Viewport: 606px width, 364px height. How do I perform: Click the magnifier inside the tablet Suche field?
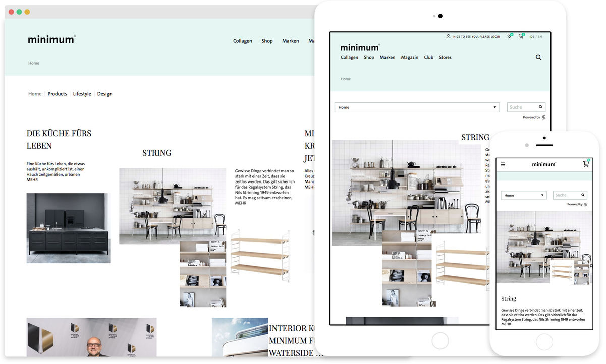(x=540, y=107)
